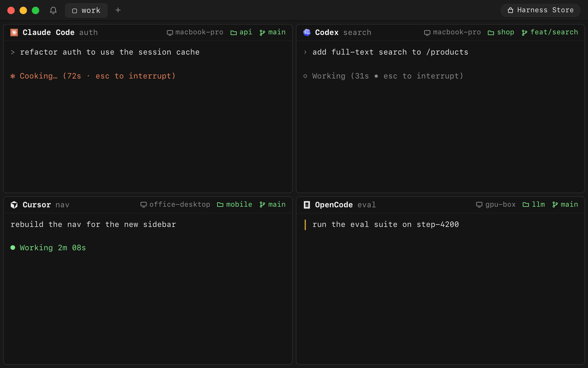Viewport: 588px width, 368px height.
Task: Click the "Working (31s" status in Codex
Action: (383, 76)
